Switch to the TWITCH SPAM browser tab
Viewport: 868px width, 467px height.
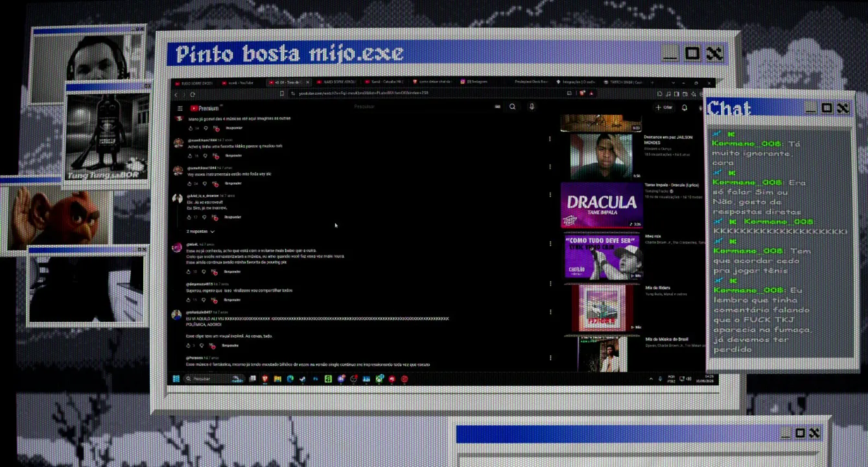click(x=623, y=82)
